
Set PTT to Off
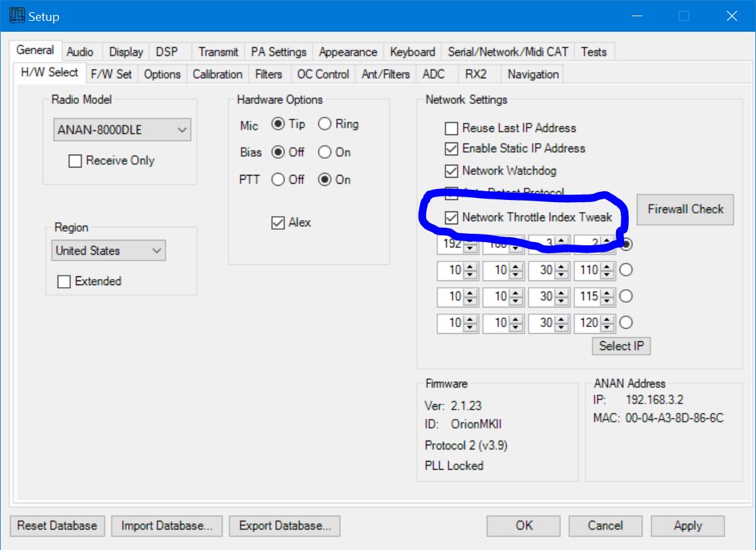[x=278, y=180]
